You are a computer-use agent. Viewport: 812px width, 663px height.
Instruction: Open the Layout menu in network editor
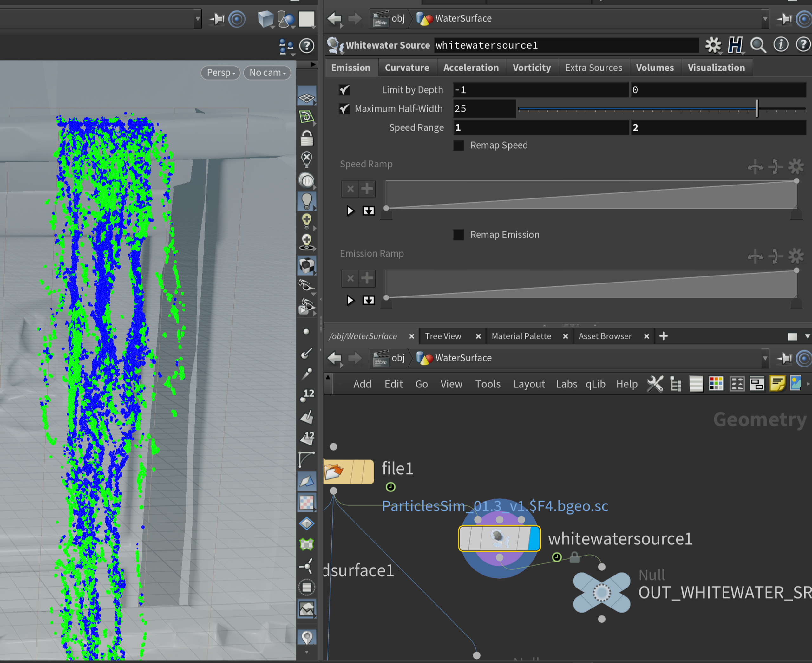[528, 384]
